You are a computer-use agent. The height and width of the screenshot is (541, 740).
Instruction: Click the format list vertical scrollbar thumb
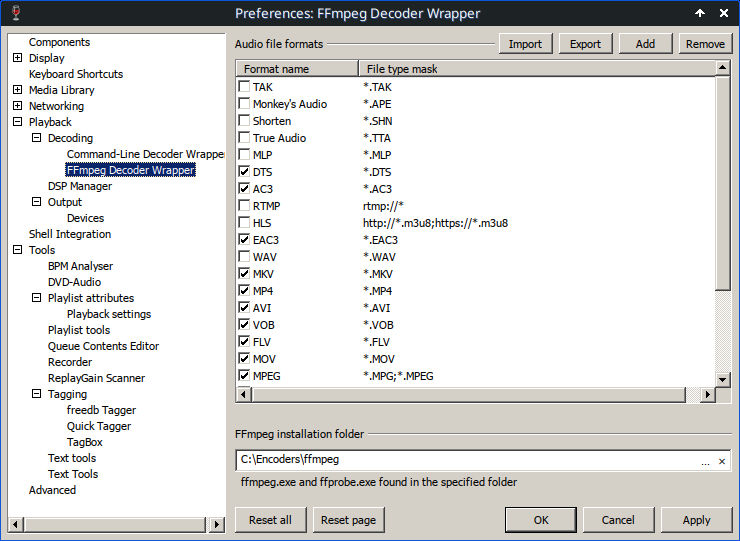tap(722, 183)
